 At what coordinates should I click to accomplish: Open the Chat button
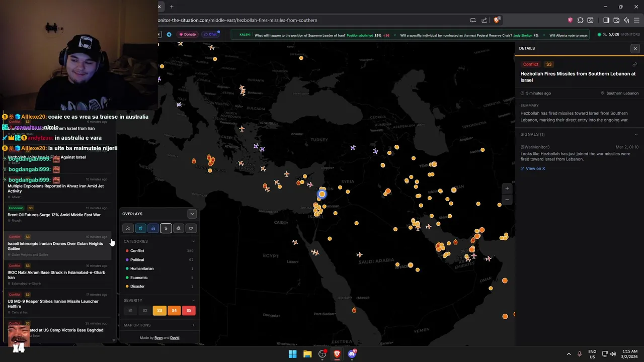tap(210, 34)
